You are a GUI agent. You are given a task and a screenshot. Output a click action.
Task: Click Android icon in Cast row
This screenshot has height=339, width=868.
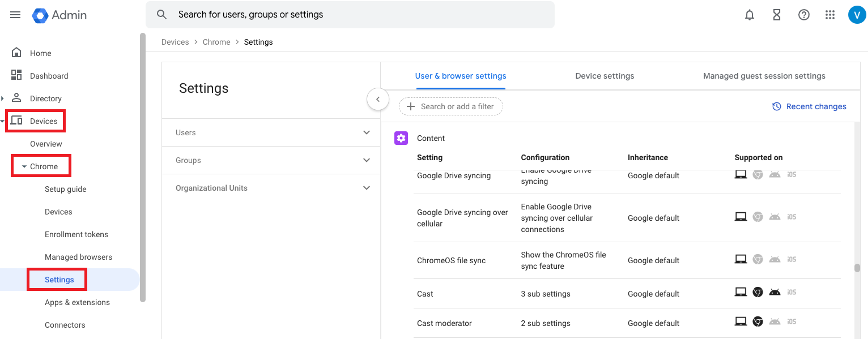click(x=775, y=292)
